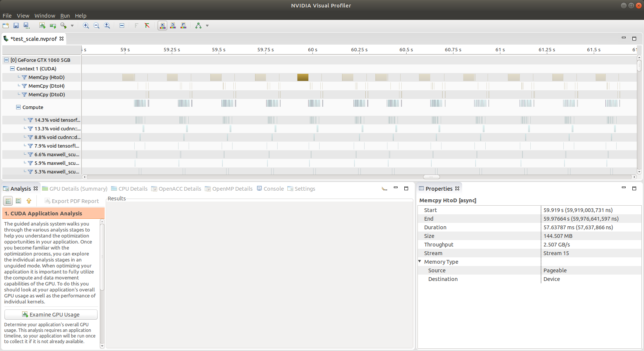This screenshot has width=644, height=351.
Task: Select the highlighted MemCpy HtoD timeline block
Action: pos(303,77)
